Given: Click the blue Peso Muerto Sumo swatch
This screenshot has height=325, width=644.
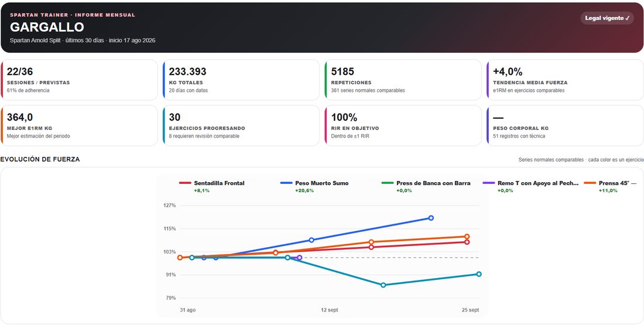Looking at the screenshot, I should (x=287, y=183).
